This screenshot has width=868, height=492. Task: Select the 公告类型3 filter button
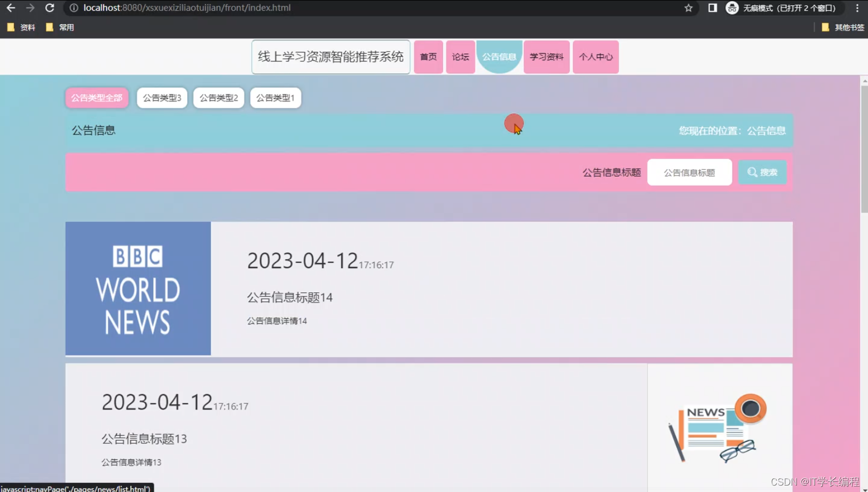pyautogui.click(x=162, y=98)
